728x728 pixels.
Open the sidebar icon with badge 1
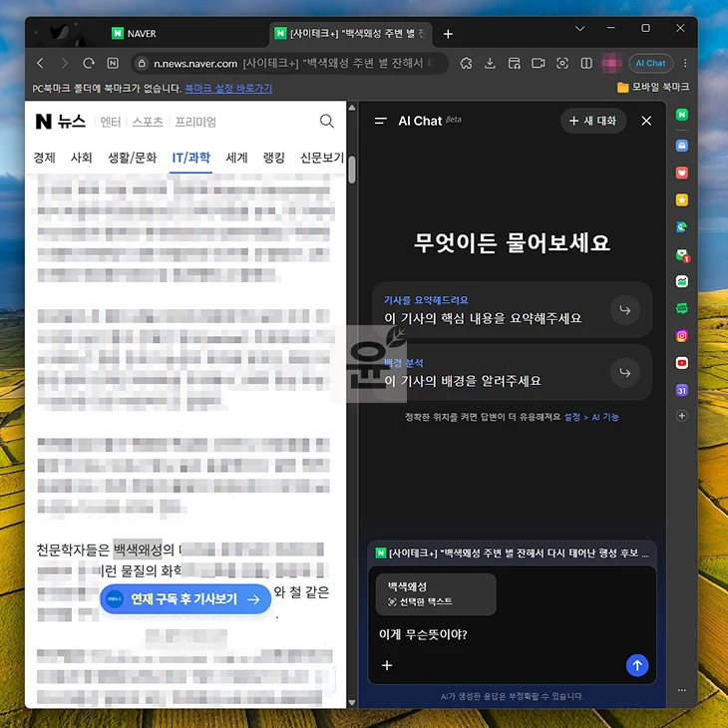pyautogui.click(x=682, y=255)
